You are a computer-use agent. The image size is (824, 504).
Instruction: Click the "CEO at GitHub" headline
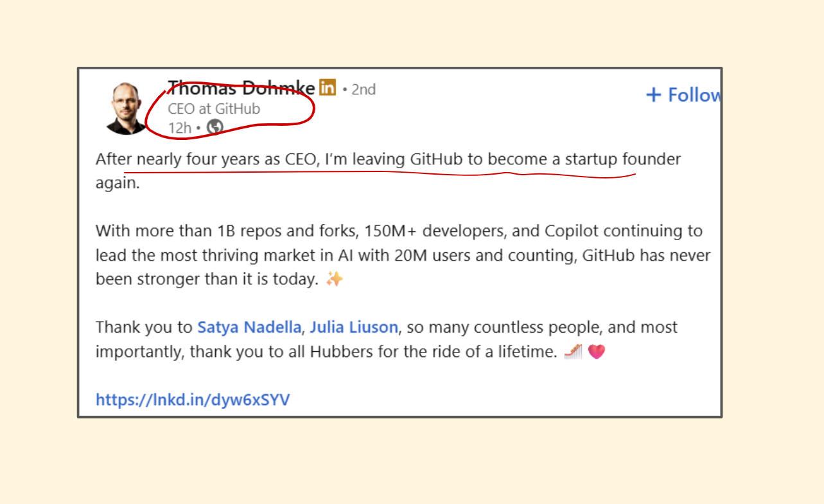point(214,109)
